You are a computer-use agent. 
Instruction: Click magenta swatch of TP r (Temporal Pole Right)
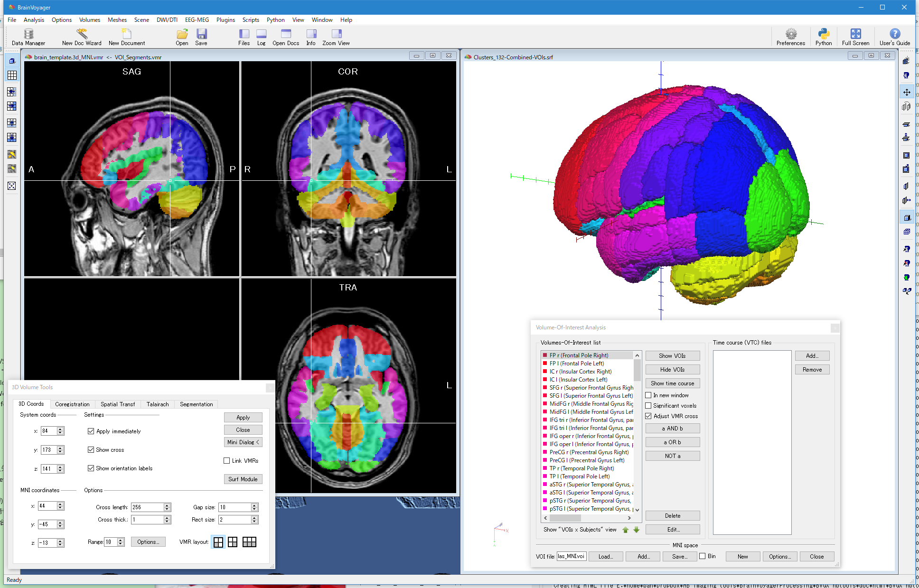click(x=545, y=468)
